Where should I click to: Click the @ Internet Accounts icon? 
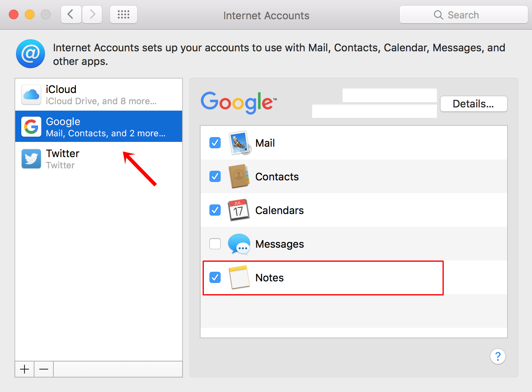click(30, 53)
